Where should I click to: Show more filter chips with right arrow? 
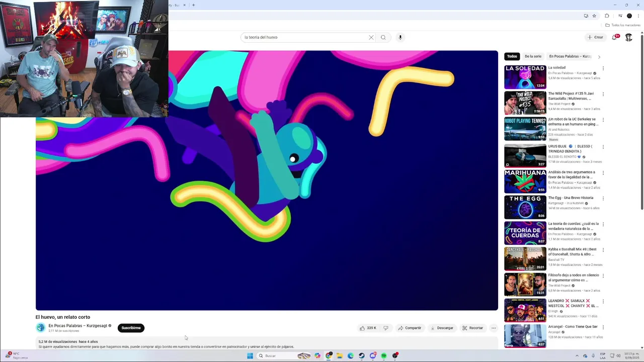(x=599, y=57)
